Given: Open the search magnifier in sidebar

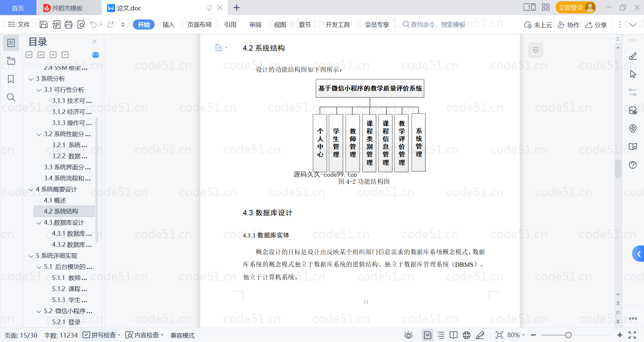Looking at the screenshot, I should click(11, 97).
